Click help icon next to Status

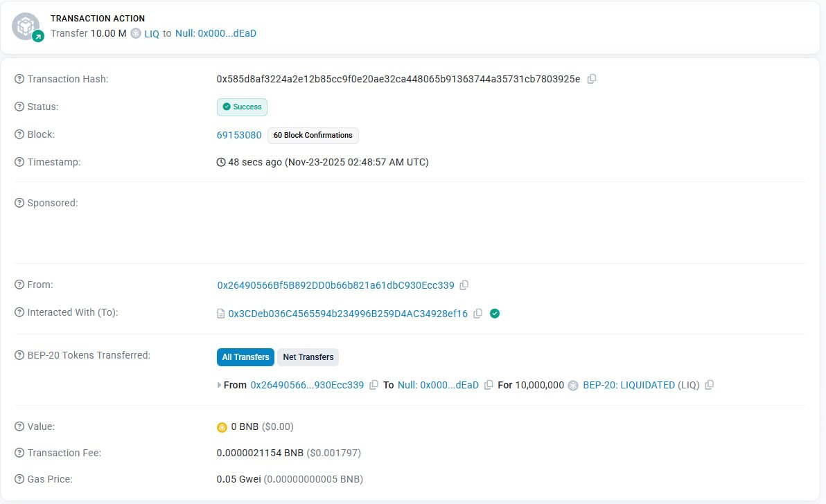click(x=19, y=107)
